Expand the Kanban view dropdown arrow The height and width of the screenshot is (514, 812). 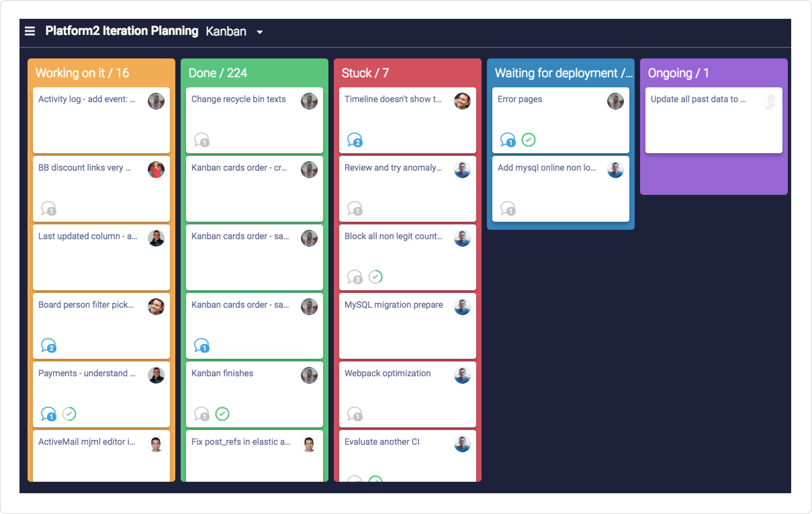coord(259,32)
